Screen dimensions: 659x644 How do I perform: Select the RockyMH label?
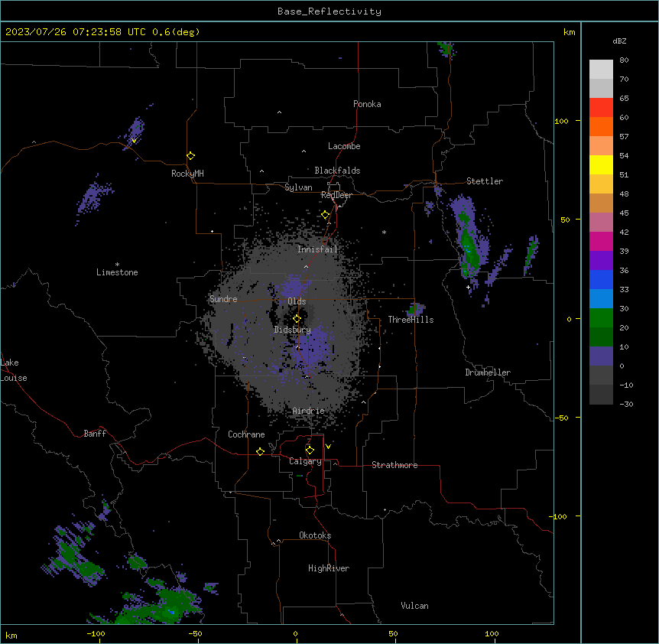pyautogui.click(x=187, y=174)
